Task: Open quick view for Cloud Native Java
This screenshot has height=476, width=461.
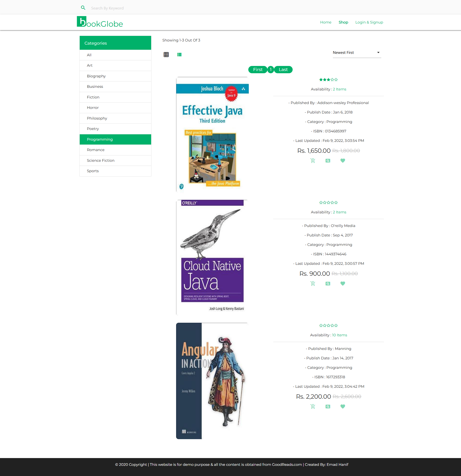Action: (328, 283)
